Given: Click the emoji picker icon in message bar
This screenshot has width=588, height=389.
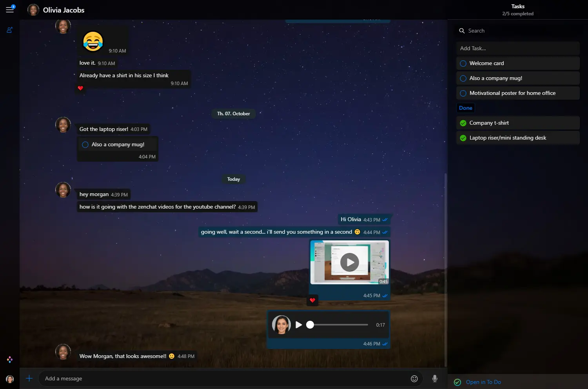Looking at the screenshot, I should [x=414, y=378].
